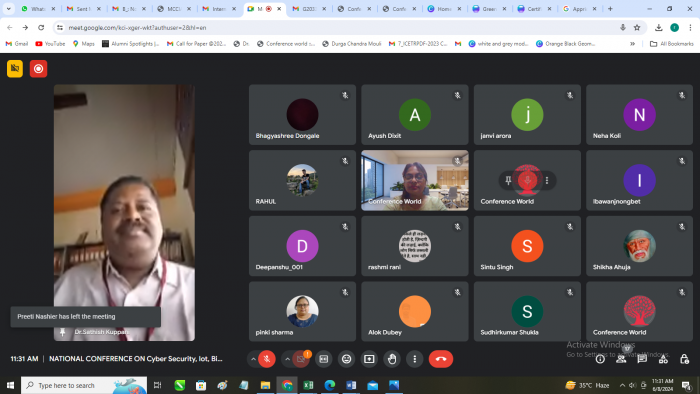Toggle the camera off button
Screen dimensions: 700x394
coord(301,359)
